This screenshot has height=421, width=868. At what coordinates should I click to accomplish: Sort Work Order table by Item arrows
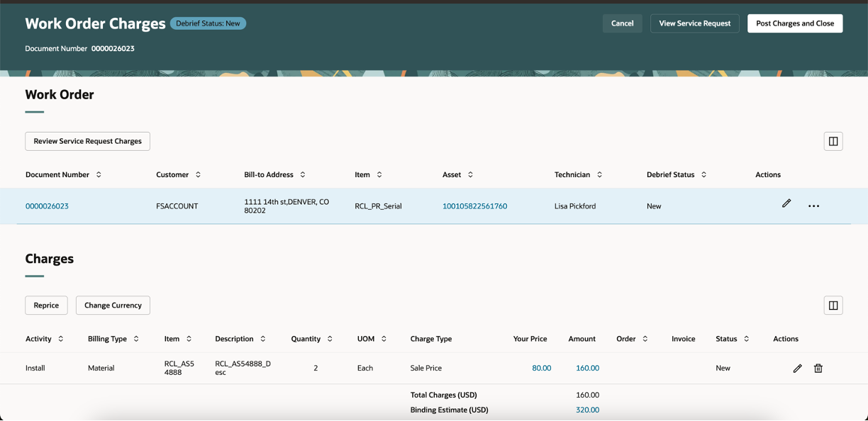point(379,174)
